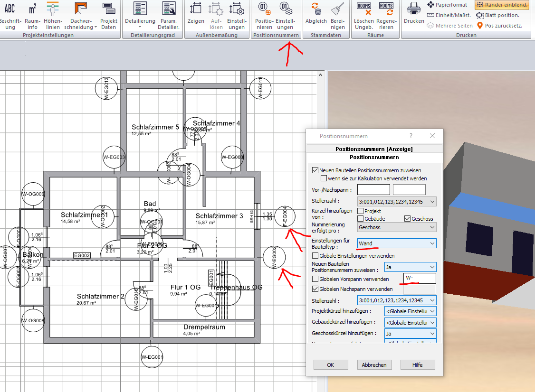Screen dimensions: 535x392
Task: Uncheck Neuen Bauteilen Positionsnummern zuweisen checkbox
Action: (x=315, y=170)
